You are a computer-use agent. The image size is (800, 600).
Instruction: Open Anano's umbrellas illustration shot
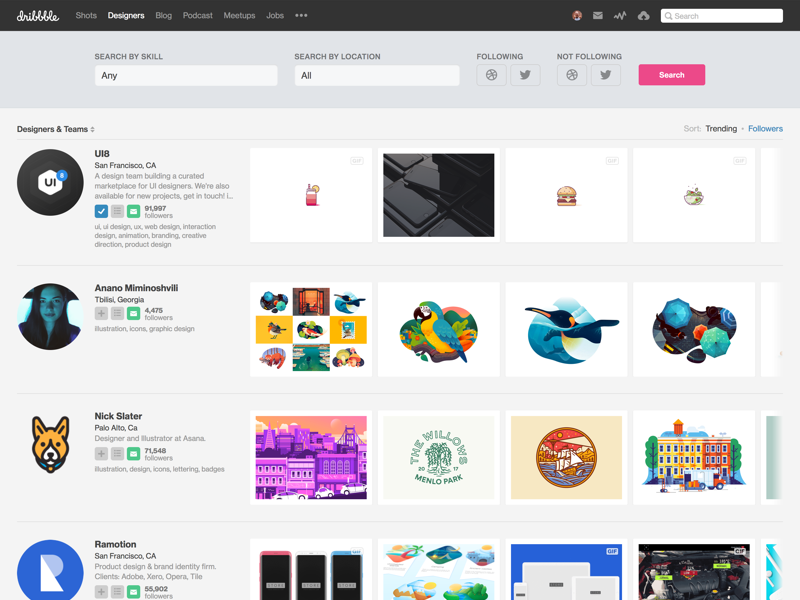coord(694,330)
